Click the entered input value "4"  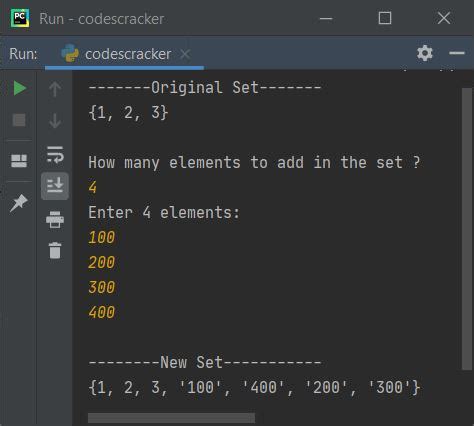point(93,187)
